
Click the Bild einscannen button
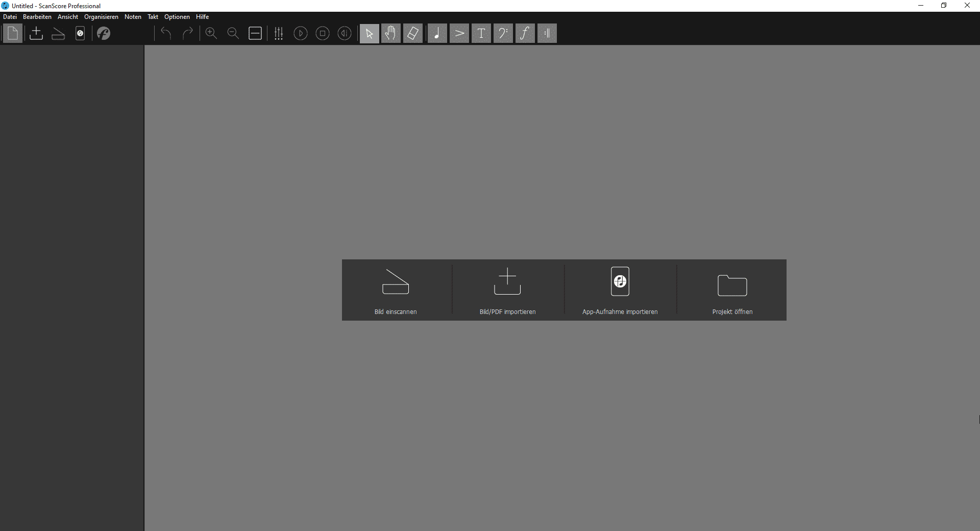pyautogui.click(x=396, y=290)
